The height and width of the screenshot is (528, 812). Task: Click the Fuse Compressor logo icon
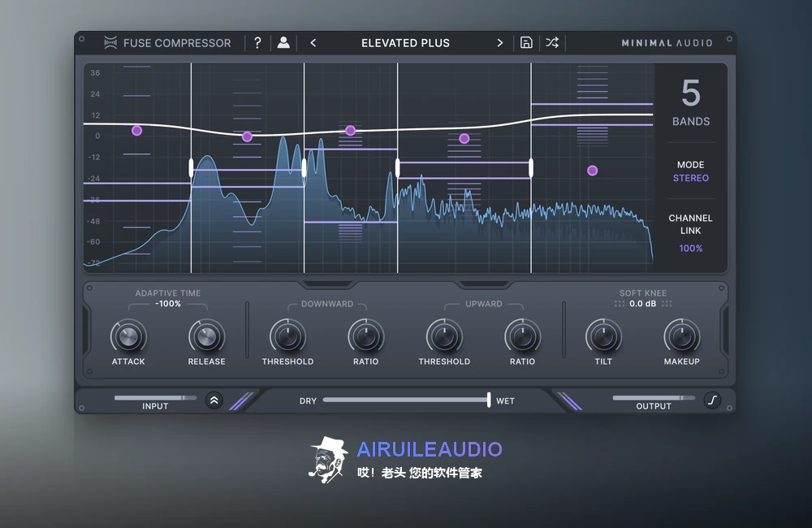click(x=110, y=42)
